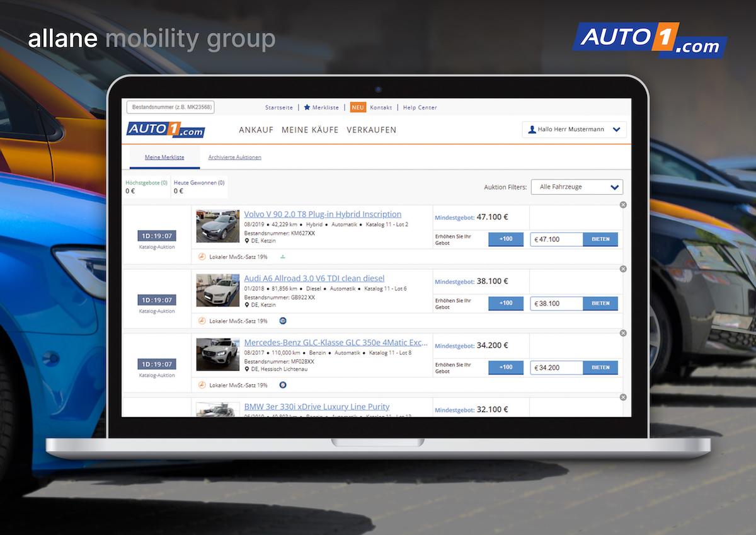This screenshot has height=535, width=756.
Task: Switch to the Meine Merkliste tab
Action: pos(164,158)
